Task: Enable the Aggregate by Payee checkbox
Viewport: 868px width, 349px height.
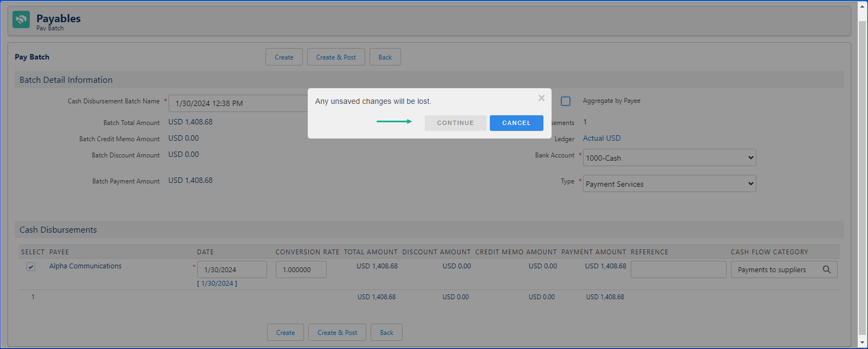Action: 566,101
